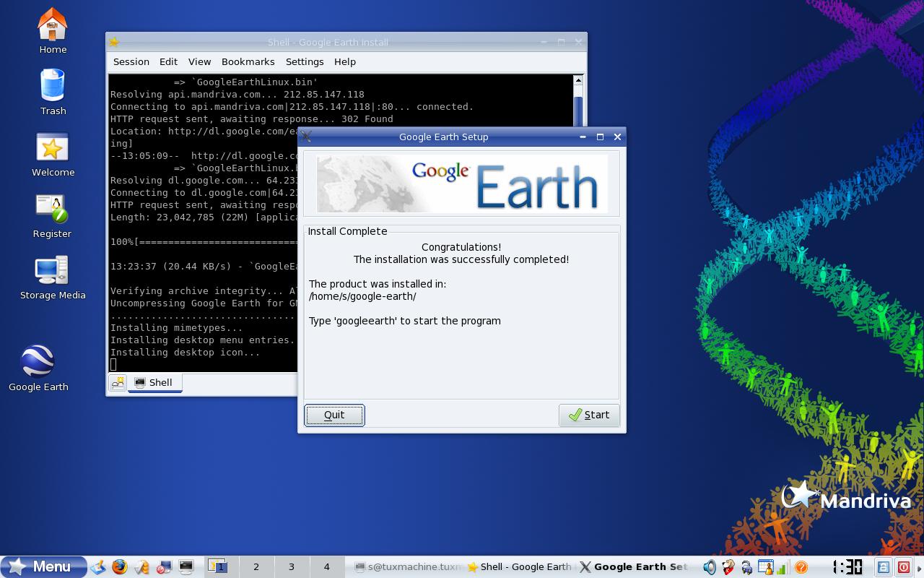Click the panel clock

(x=847, y=566)
